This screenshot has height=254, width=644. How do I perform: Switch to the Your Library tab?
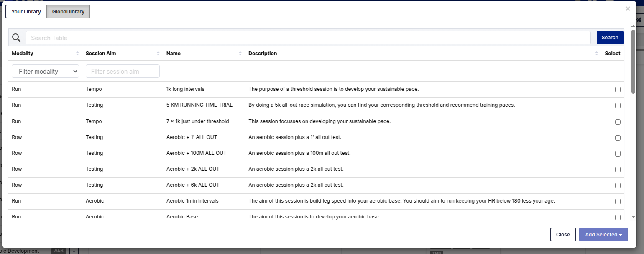[26, 12]
